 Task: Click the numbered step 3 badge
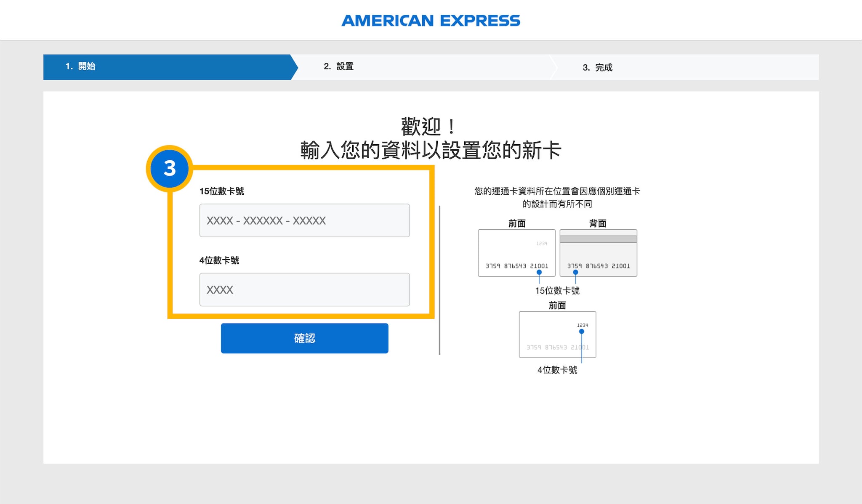click(170, 168)
